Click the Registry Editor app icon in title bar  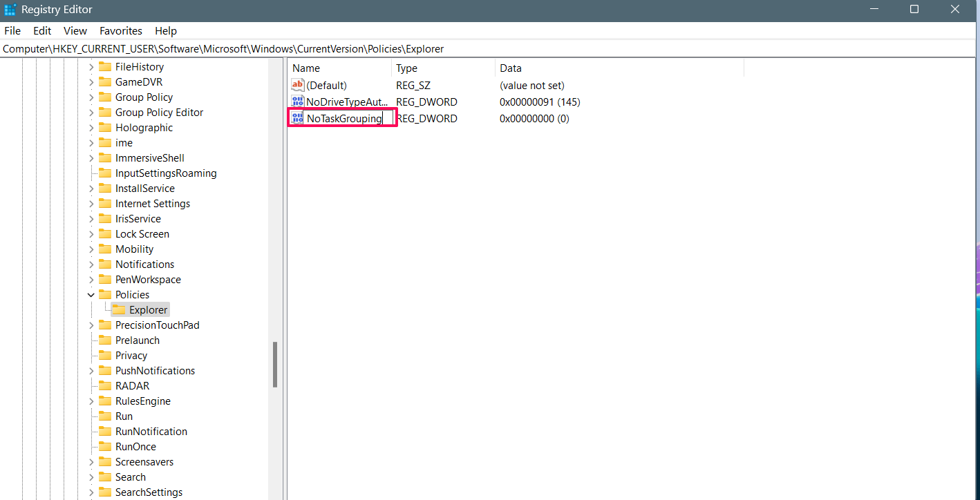click(x=10, y=10)
